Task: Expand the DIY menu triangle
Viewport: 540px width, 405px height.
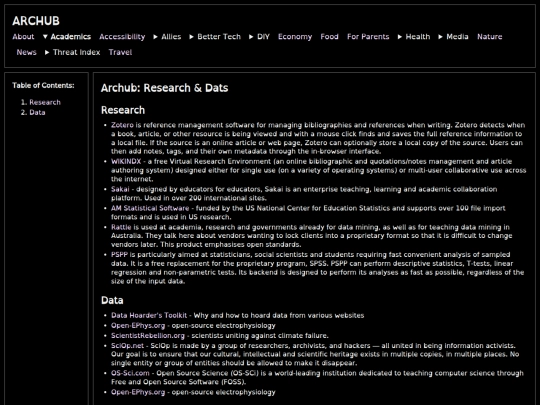Action: click(251, 37)
